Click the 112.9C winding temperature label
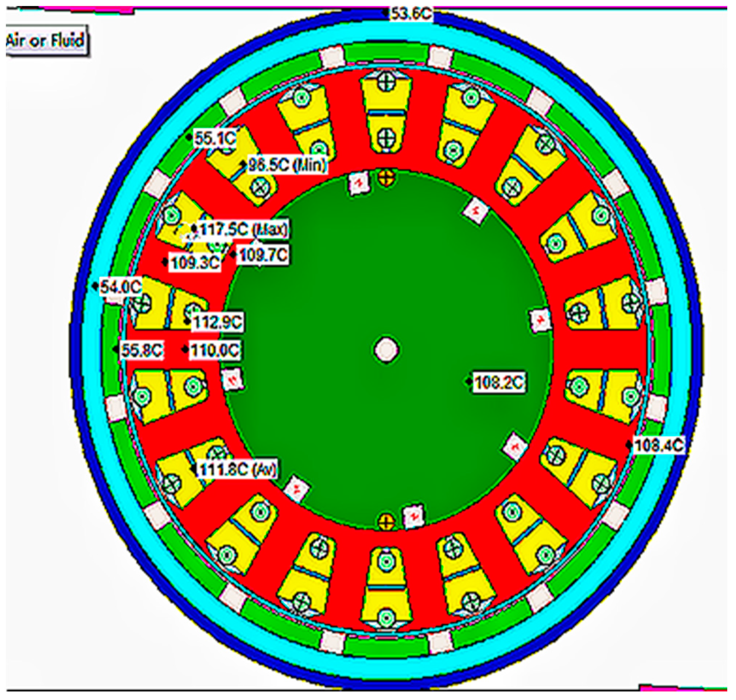Screen dimensions: 736x700 [x=218, y=322]
